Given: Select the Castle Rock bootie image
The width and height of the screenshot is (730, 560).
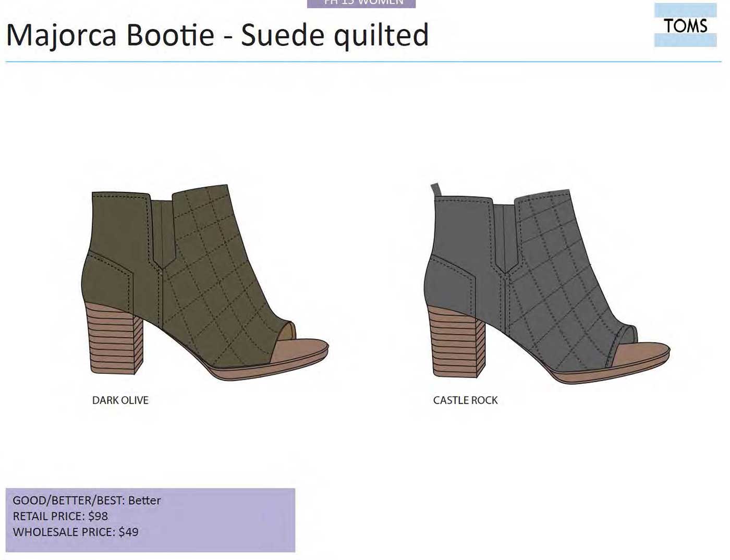Looking at the screenshot, I should pyautogui.click(x=547, y=283).
